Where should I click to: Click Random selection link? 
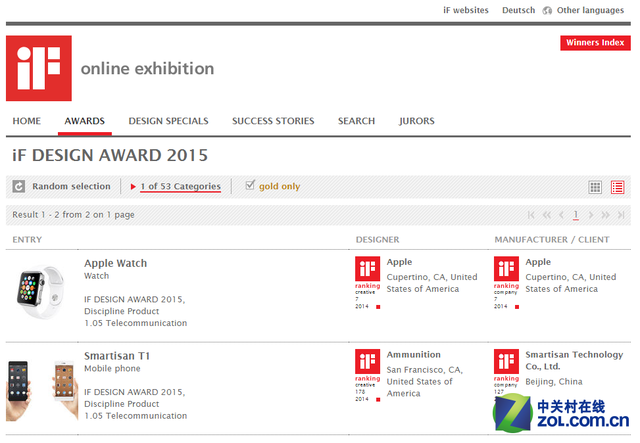point(71,186)
